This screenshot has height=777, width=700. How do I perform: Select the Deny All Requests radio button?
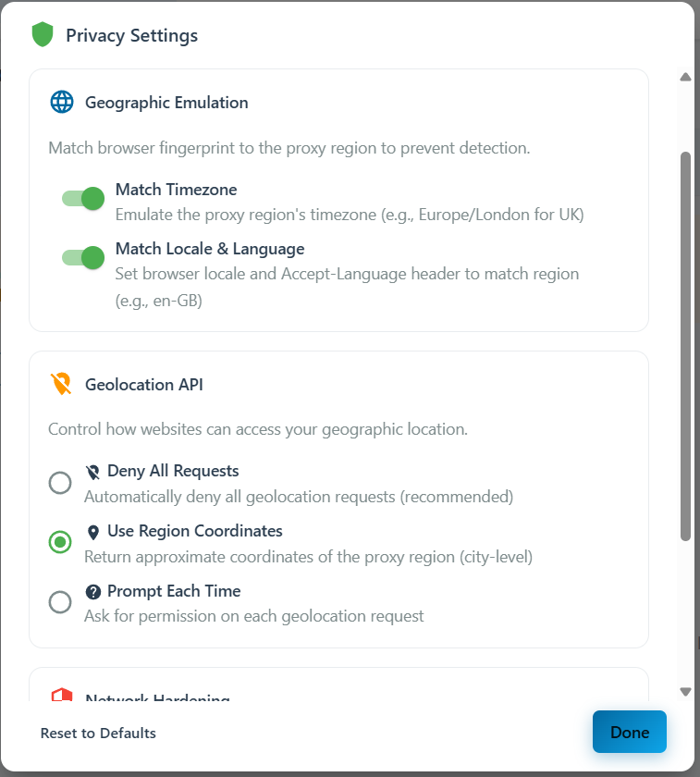point(60,482)
